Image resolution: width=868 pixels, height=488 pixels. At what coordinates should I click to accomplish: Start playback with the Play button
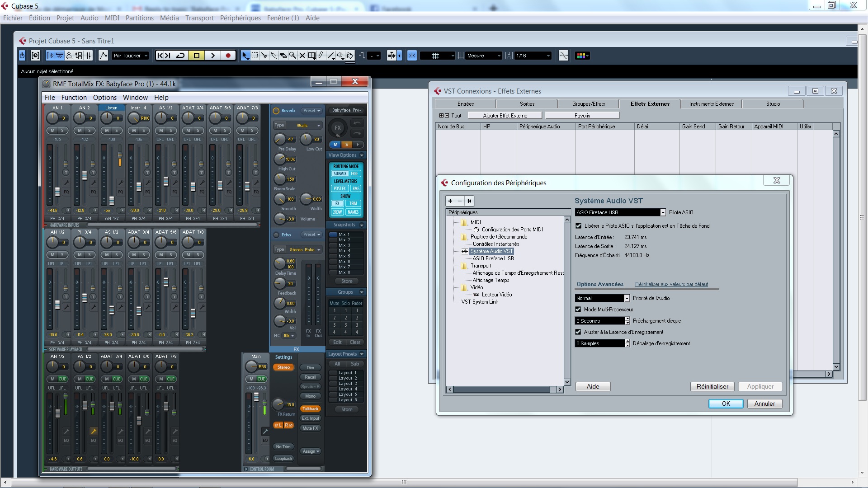coord(212,56)
